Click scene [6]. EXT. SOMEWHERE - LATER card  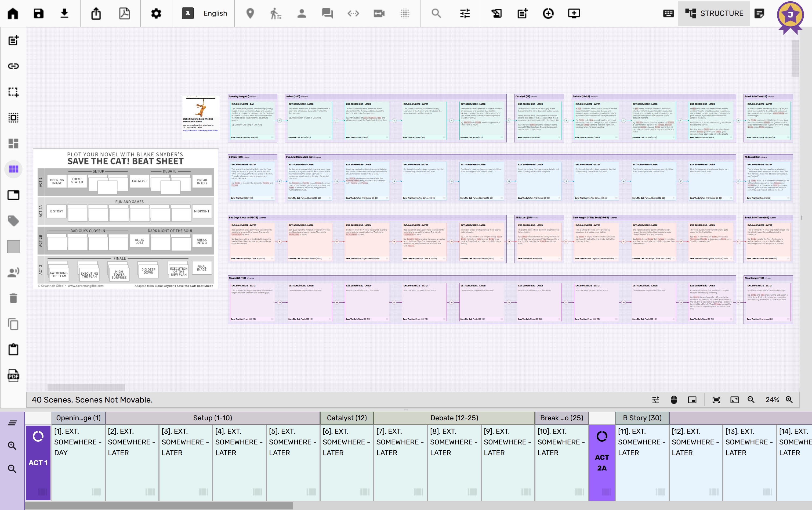click(346, 462)
